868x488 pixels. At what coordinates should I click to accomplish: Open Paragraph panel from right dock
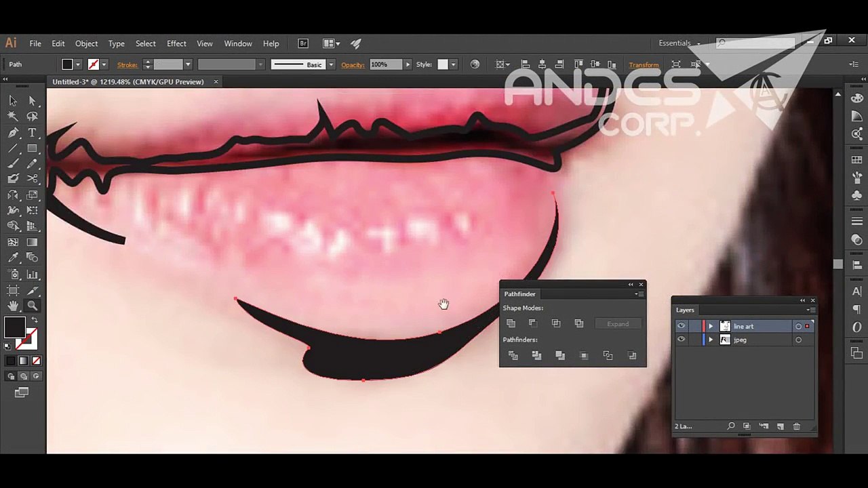pos(857,309)
